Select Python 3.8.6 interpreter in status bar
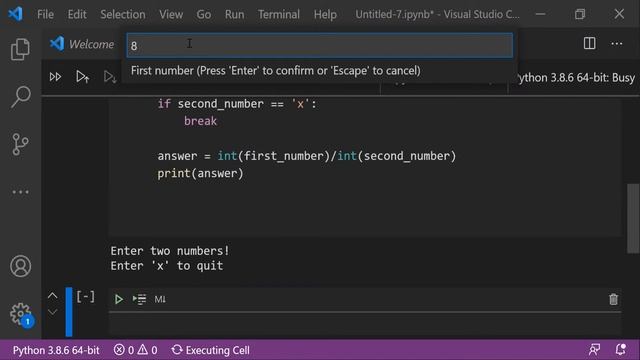 56,350
